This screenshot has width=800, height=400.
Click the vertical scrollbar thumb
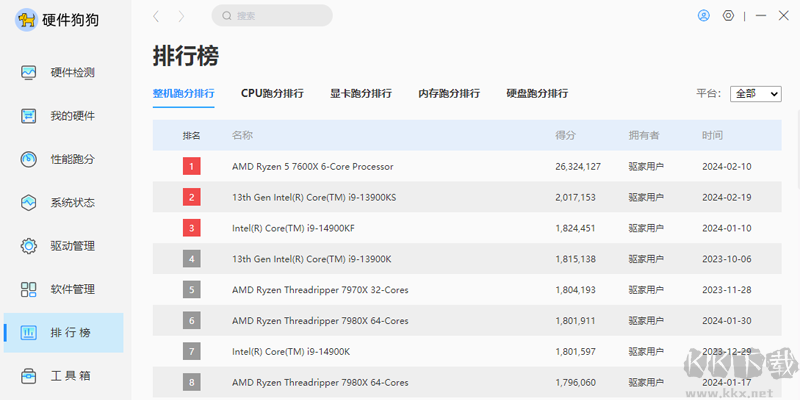pos(798,148)
